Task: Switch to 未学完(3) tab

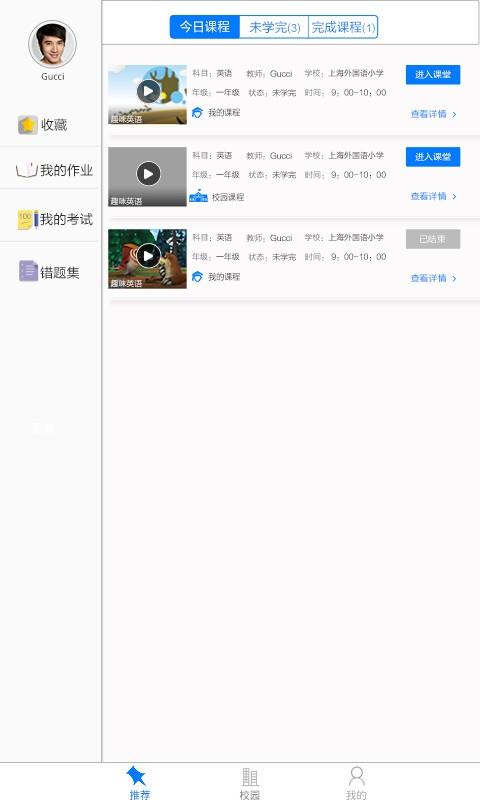Action: tap(274, 27)
